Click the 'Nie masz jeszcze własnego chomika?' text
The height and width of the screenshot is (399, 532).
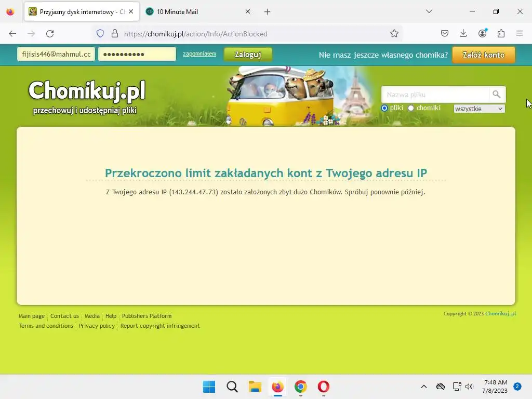click(383, 55)
